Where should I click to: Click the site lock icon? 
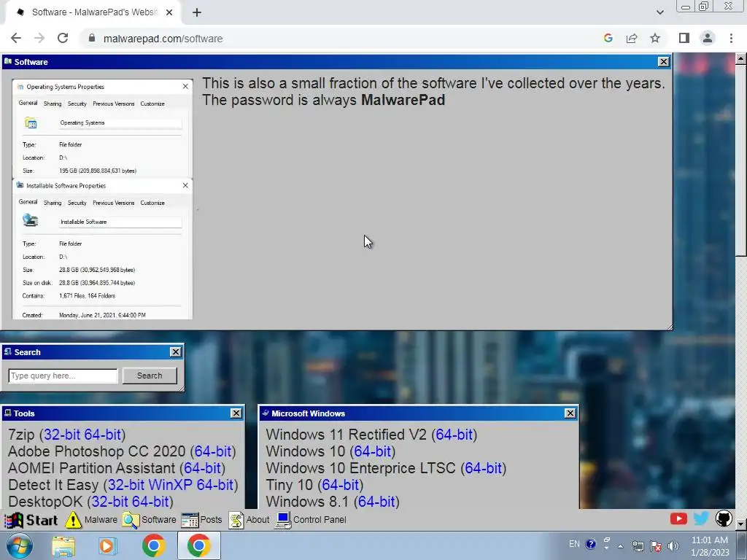pyautogui.click(x=92, y=39)
